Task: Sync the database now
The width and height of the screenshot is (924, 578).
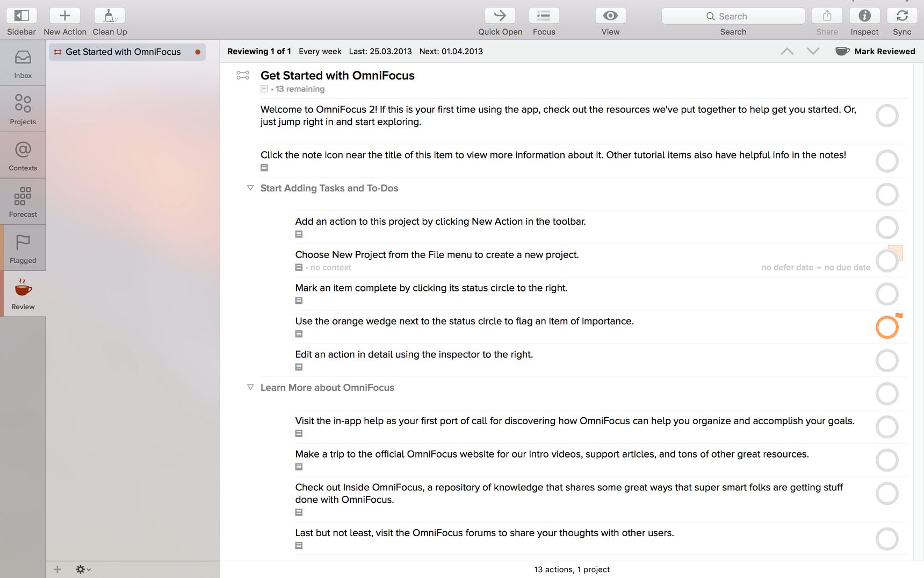Action: [902, 16]
